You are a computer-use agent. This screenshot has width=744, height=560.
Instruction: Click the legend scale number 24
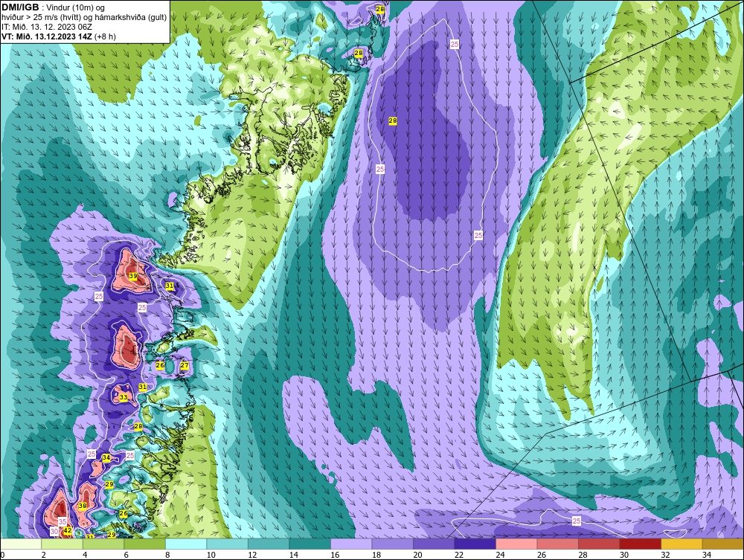(x=500, y=555)
